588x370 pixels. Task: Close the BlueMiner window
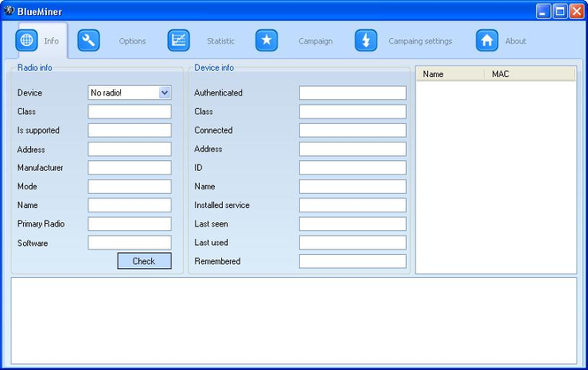click(577, 12)
